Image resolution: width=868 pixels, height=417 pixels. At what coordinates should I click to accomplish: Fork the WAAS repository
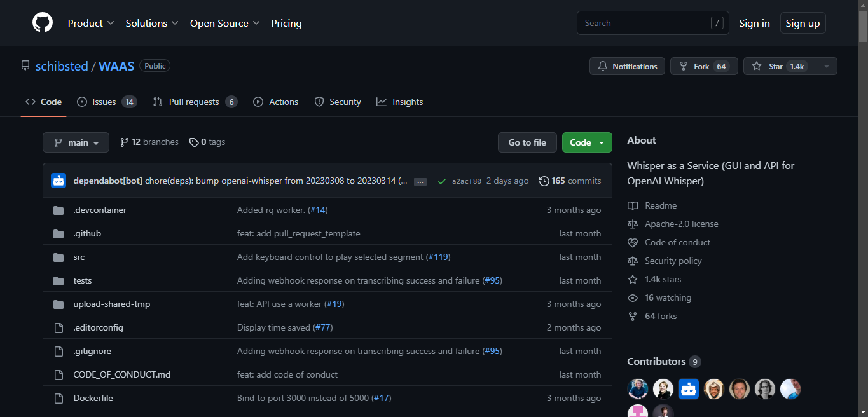point(704,66)
